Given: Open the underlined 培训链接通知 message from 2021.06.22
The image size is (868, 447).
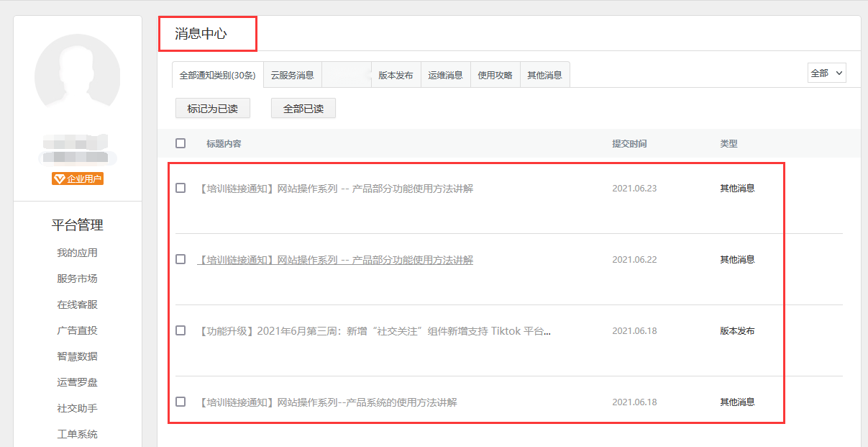Looking at the screenshot, I should [335, 260].
